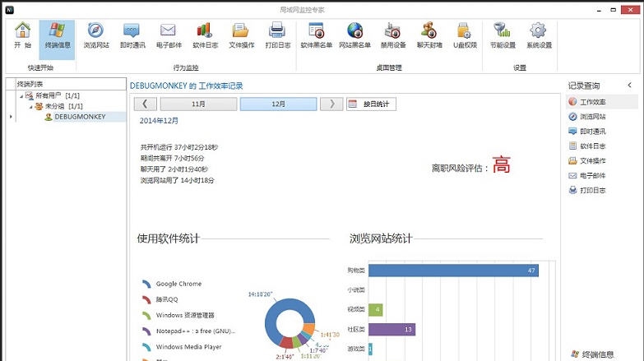Viewport: 644px width, 361px height.
Task: Open 文件操作 from the ribbon toolbar
Action: tap(241, 35)
